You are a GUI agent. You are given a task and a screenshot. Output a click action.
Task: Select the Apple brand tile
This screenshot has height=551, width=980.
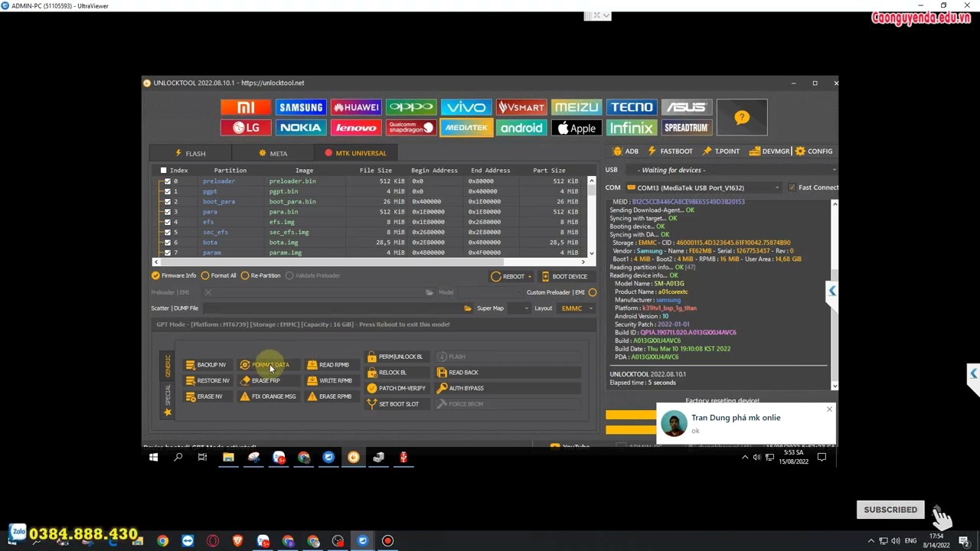577,128
